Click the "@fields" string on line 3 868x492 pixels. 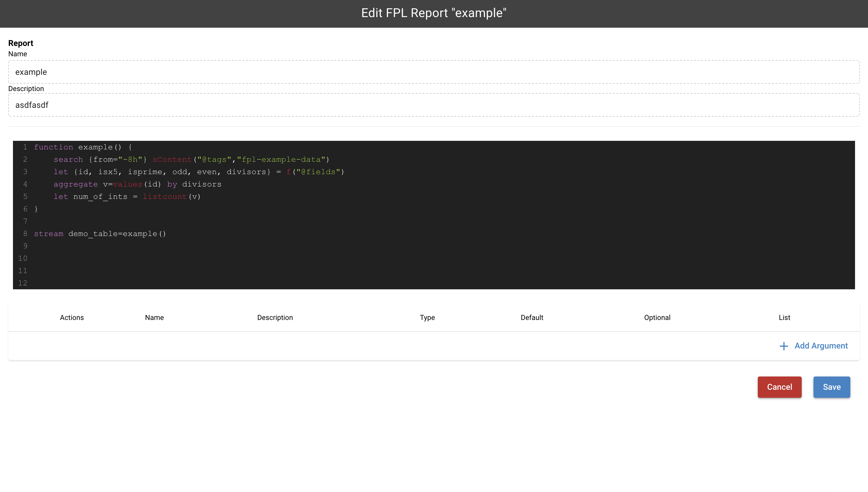[x=318, y=172]
